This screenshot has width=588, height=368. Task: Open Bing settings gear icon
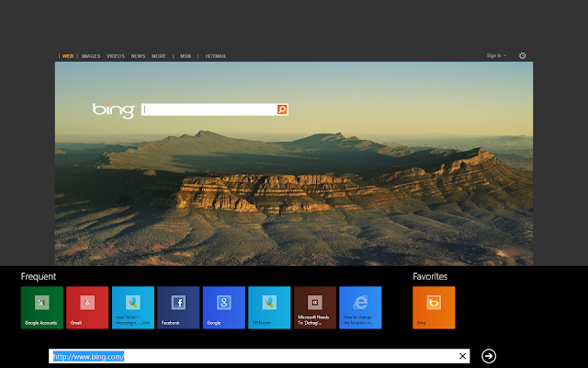pyautogui.click(x=523, y=56)
